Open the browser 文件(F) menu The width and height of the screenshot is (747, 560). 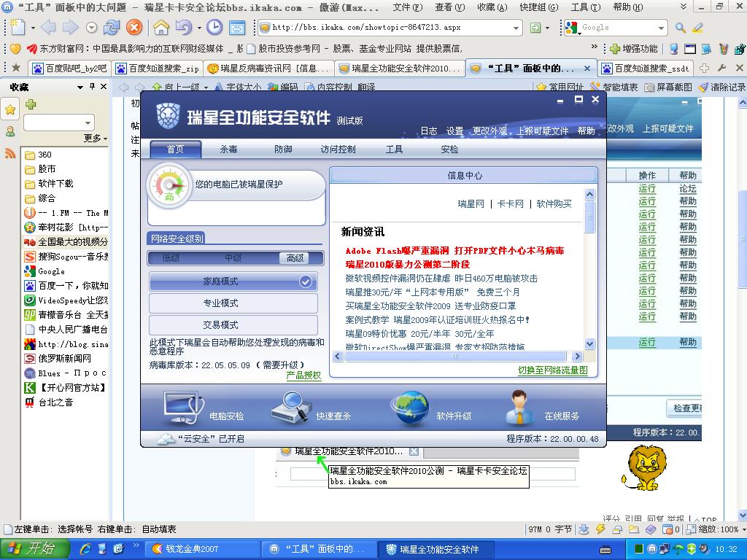(408, 7)
